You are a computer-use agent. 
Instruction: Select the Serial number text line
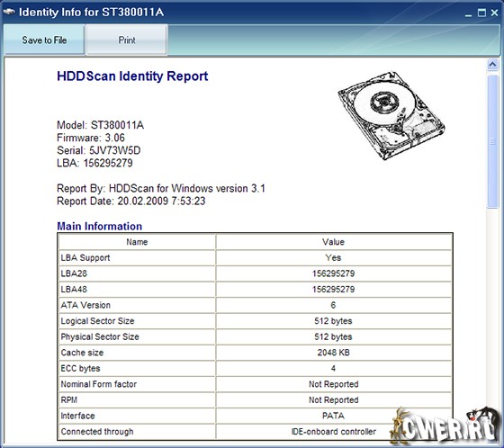[99, 150]
